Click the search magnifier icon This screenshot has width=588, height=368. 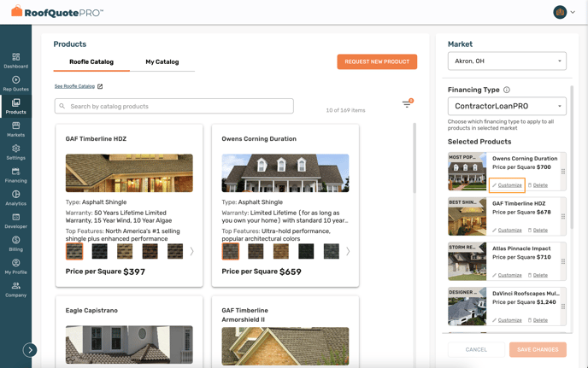point(62,106)
